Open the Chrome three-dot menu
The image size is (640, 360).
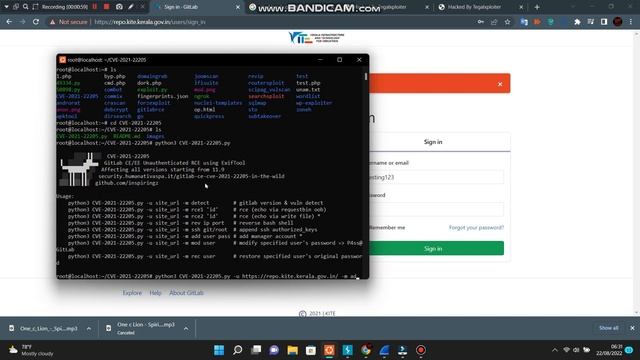point(631,22)
